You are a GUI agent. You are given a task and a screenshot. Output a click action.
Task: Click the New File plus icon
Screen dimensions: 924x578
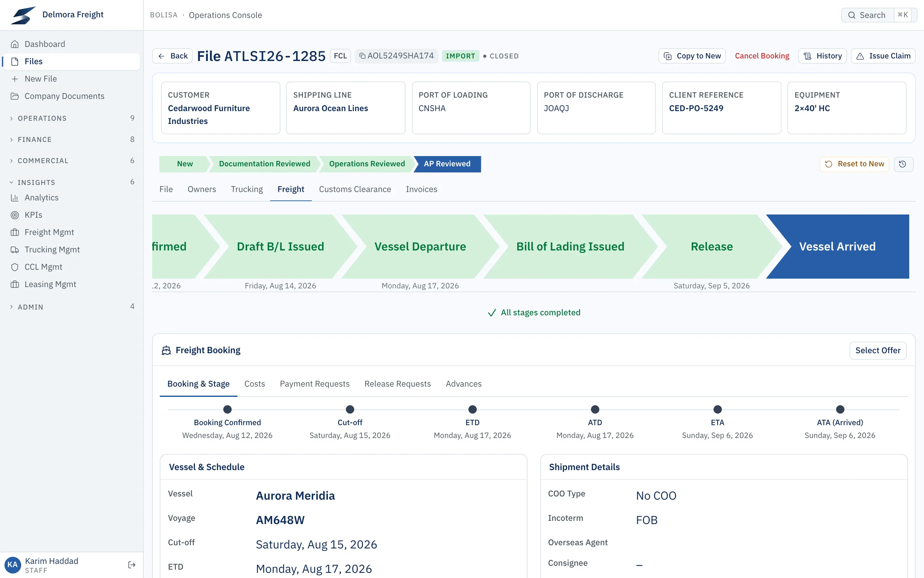point(15,79)
